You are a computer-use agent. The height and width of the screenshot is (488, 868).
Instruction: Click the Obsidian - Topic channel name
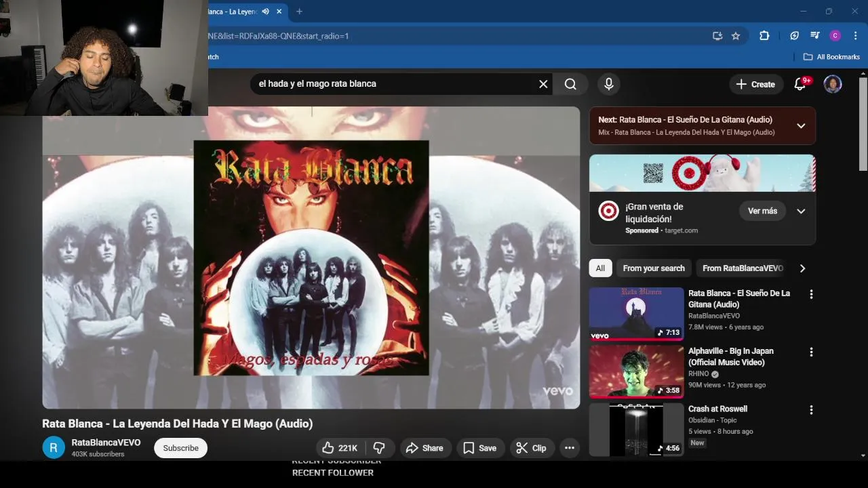pos(712,420)
